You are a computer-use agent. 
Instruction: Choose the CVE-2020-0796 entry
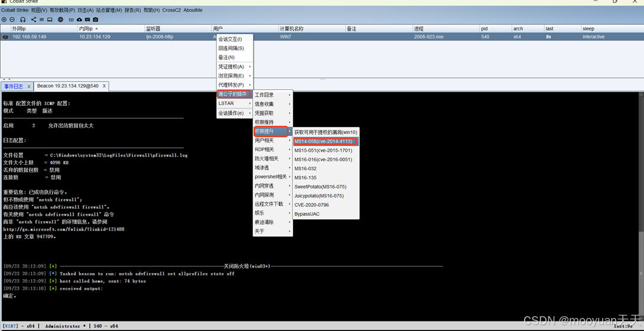click(x=326, y=205)
